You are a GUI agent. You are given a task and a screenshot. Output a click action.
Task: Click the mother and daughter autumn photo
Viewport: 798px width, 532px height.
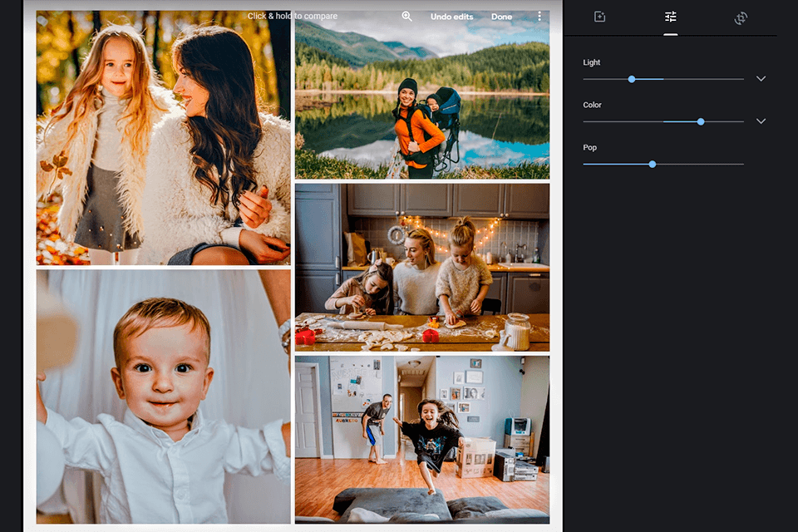[x=164, y=137]
